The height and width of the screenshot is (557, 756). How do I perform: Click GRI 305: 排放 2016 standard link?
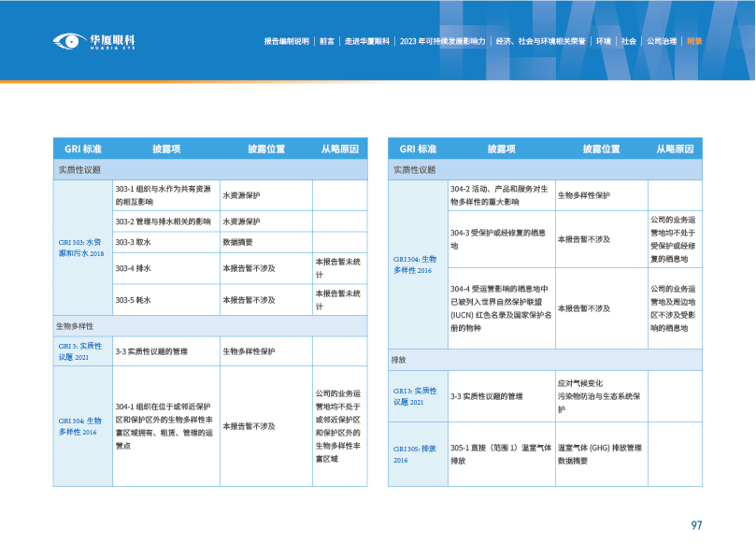coord(415,454)
